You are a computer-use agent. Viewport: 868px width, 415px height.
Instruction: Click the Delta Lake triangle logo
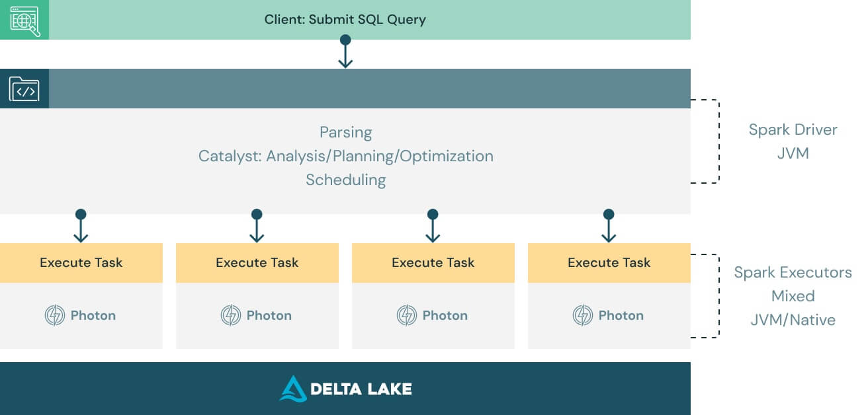[x=292, y=389]
